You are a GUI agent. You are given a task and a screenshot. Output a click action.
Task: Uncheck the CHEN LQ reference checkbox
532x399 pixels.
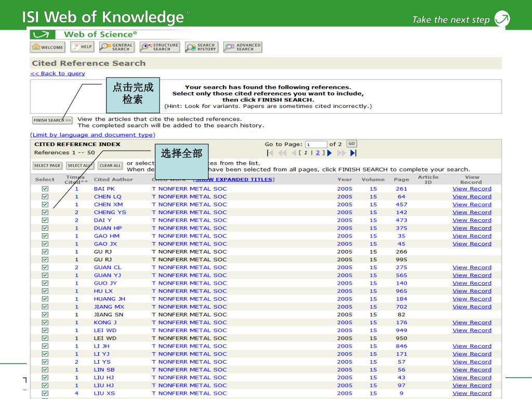click(45, 196)
